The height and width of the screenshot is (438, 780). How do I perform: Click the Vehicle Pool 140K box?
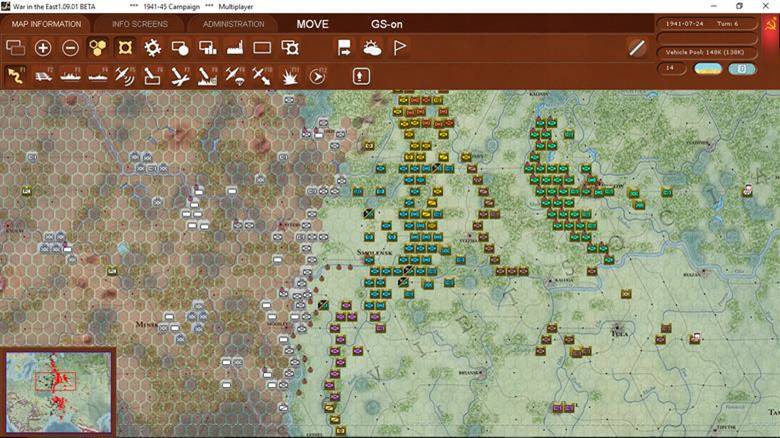707,52
